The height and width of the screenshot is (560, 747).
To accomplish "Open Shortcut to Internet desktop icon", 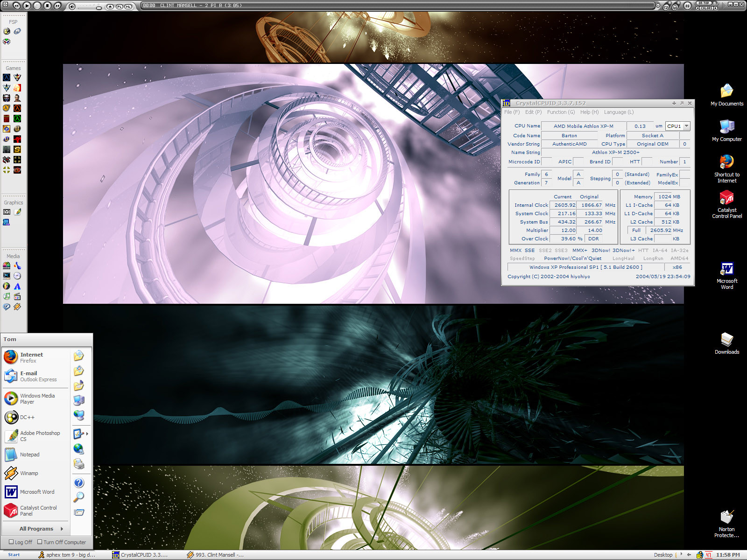I will [x=727, y=169].
